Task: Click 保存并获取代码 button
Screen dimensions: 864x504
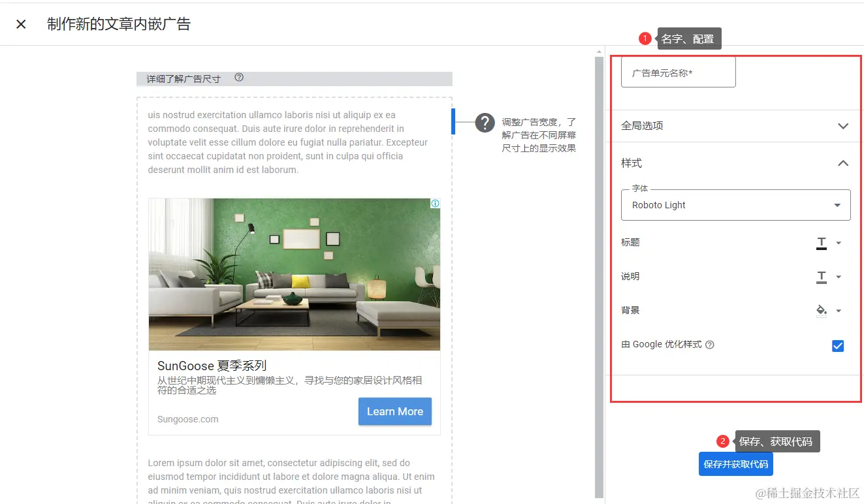Action: (x=735, y=464)
